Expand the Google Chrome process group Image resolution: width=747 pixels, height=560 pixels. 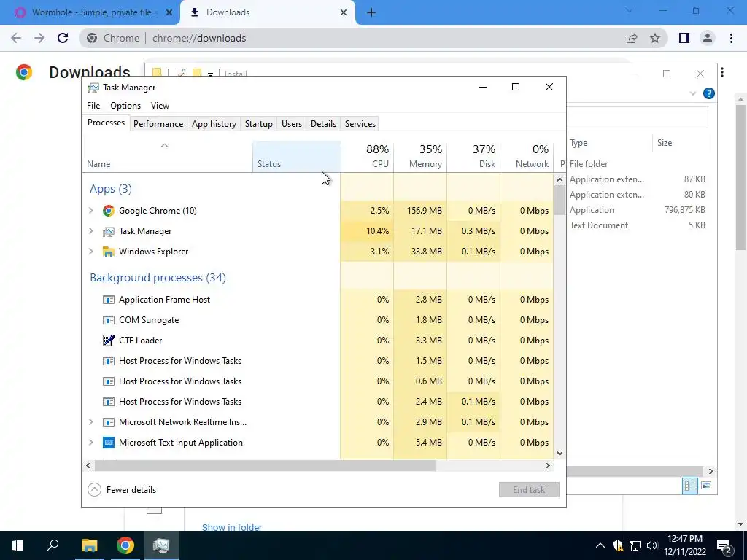[91, 211]
